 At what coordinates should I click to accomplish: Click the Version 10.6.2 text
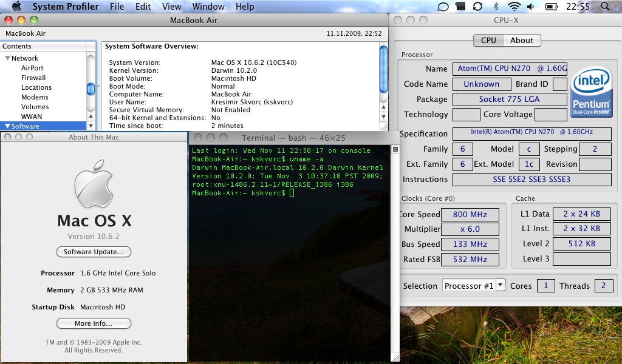coord(94,237)
